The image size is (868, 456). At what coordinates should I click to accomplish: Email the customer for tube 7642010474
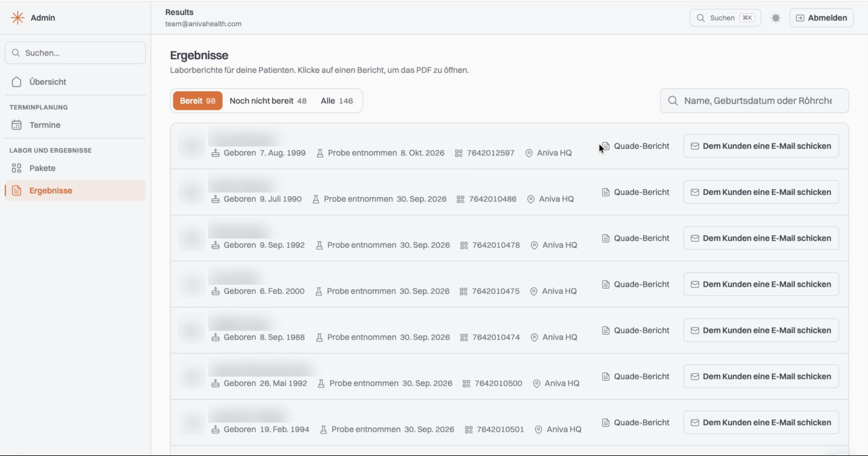(761, 330)
